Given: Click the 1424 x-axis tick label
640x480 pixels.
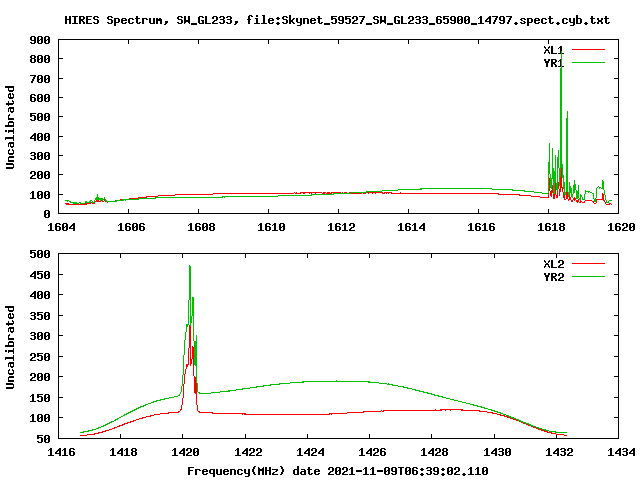Looking at the screenshot, I should (x=310, y=452).
